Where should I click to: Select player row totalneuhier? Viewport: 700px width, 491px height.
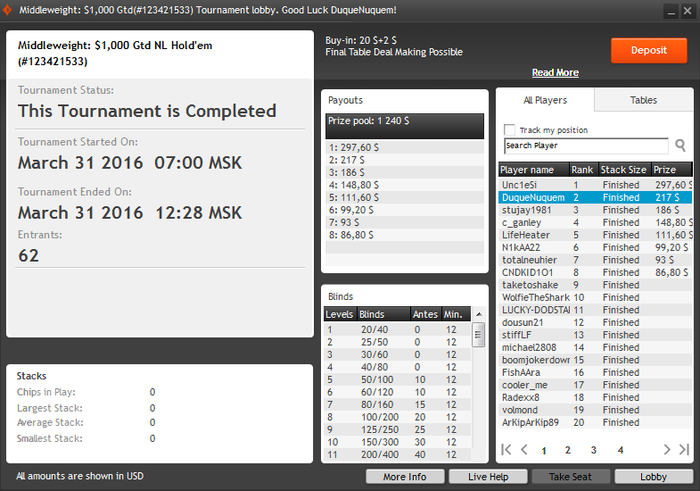(x=595, y=260)
